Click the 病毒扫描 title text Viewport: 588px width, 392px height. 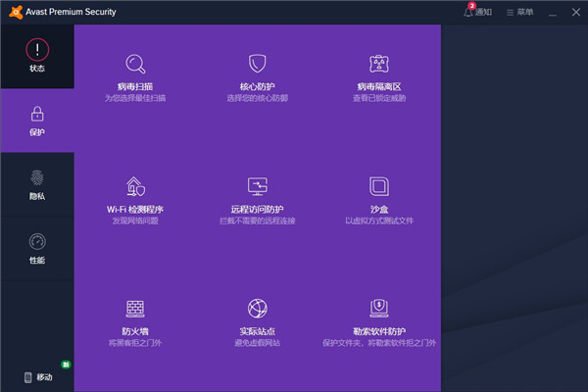[135, 86]
